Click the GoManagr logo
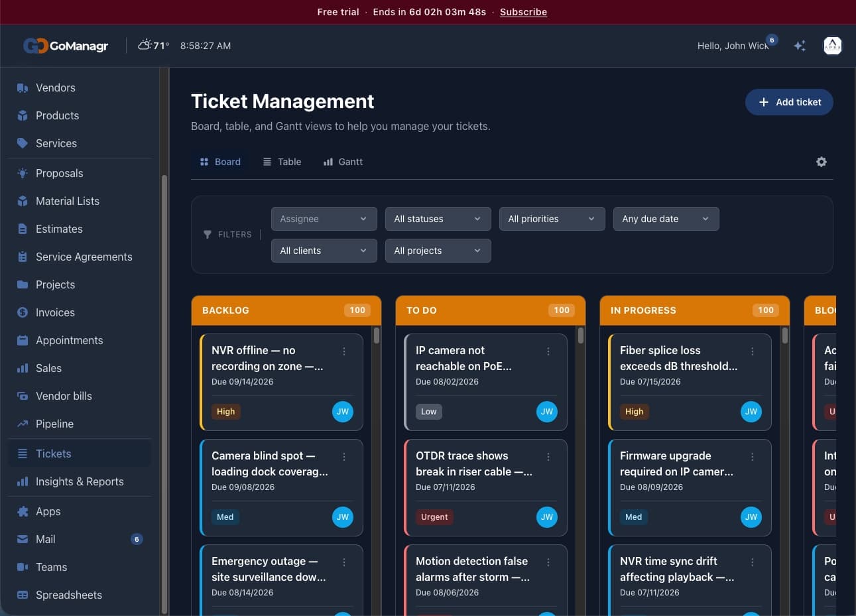This screenshot has width=856, height=616. coord(66,46)
